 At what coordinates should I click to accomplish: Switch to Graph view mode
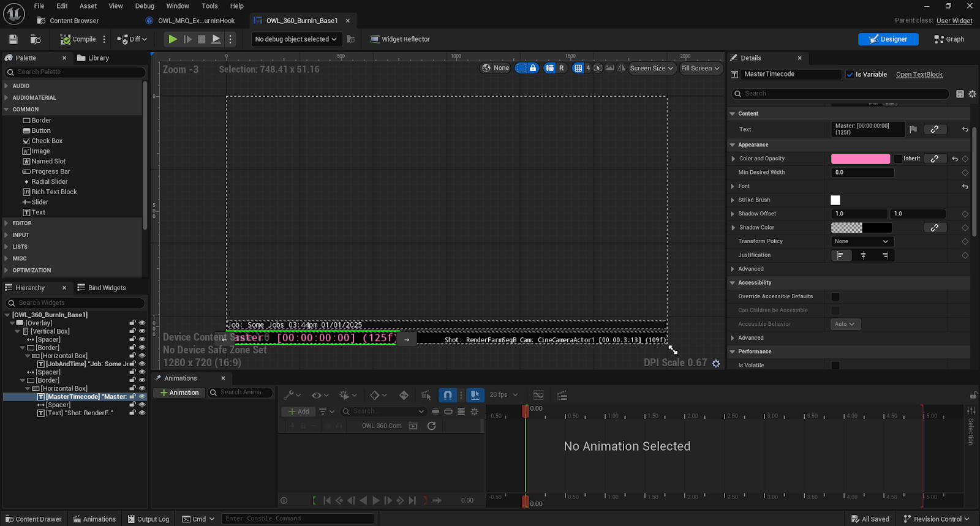point(949,39)
